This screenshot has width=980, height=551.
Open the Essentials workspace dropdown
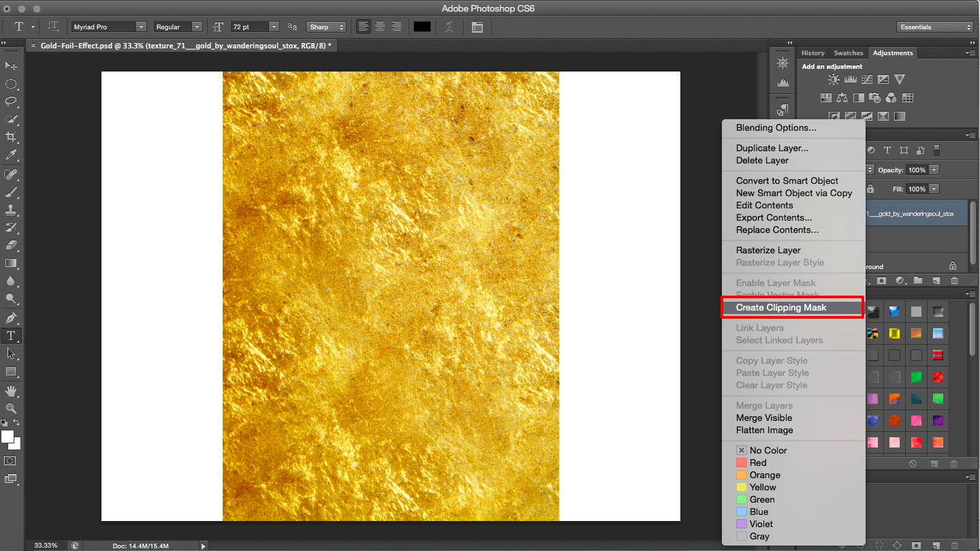point(935,27)
